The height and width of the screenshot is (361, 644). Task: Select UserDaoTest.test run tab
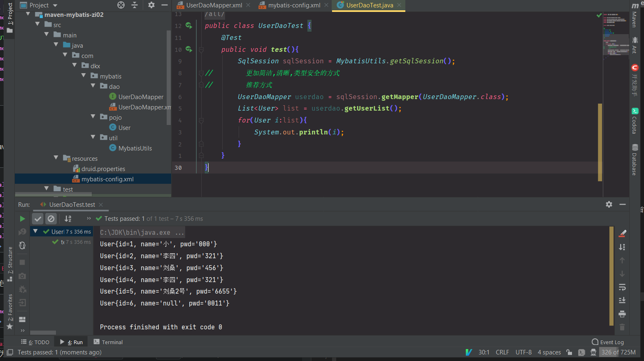coord(72,204)
